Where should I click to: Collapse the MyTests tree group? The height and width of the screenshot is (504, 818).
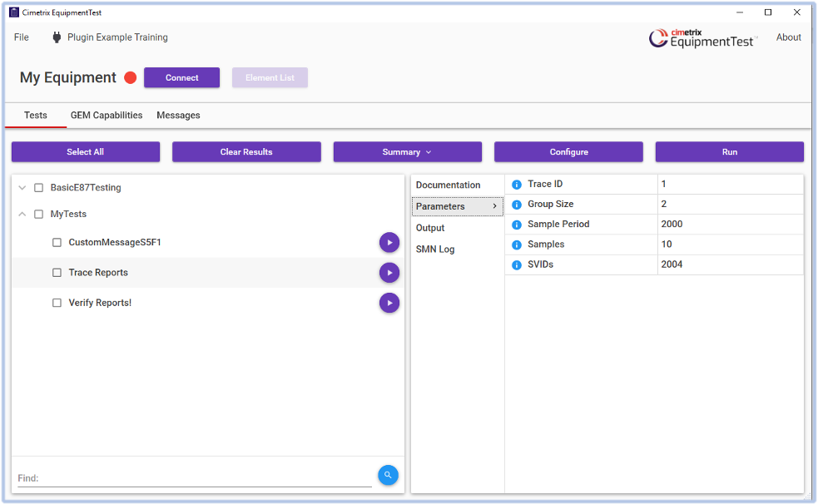pyautogui.click(x=22, y=215)
